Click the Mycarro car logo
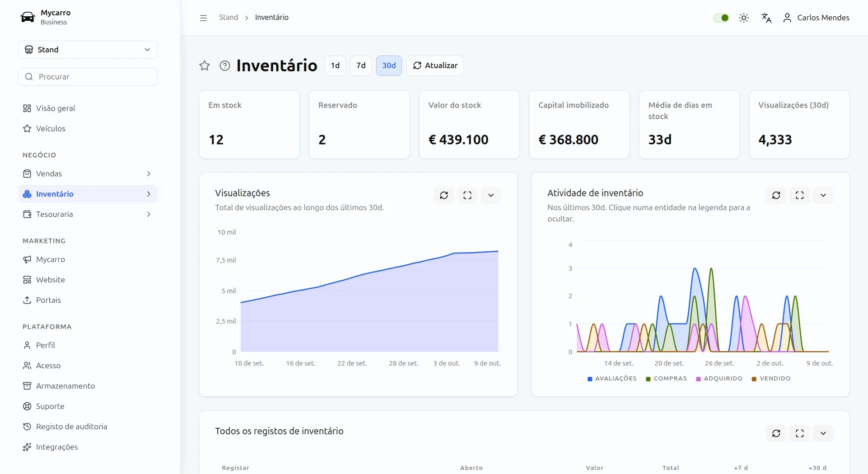This screenshot has height=474, width=868. [28, 17]
